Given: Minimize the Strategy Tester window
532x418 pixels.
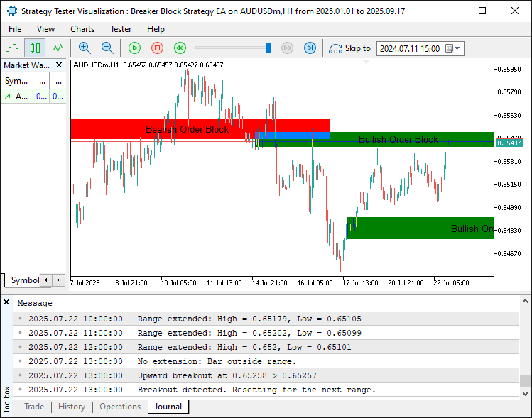Looking at the screenshot, I should [450, 11].
